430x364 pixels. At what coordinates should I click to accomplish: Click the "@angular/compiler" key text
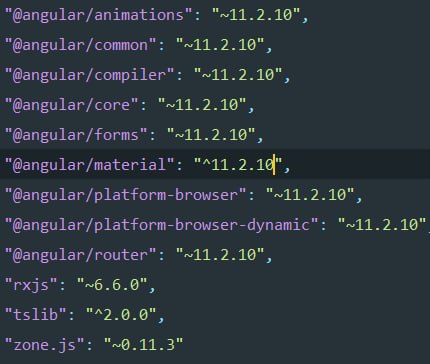pyautogui.click(x=89, y=75)
